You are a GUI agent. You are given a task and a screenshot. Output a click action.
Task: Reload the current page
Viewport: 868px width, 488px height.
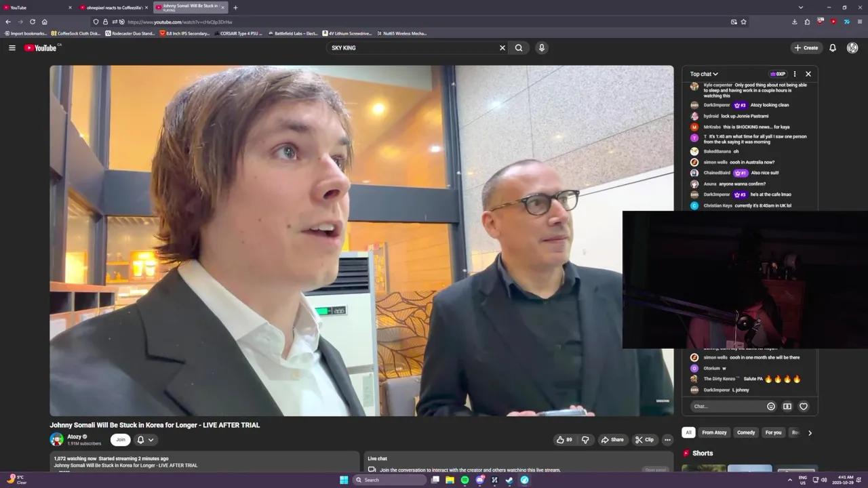click(x=32, y=22)
